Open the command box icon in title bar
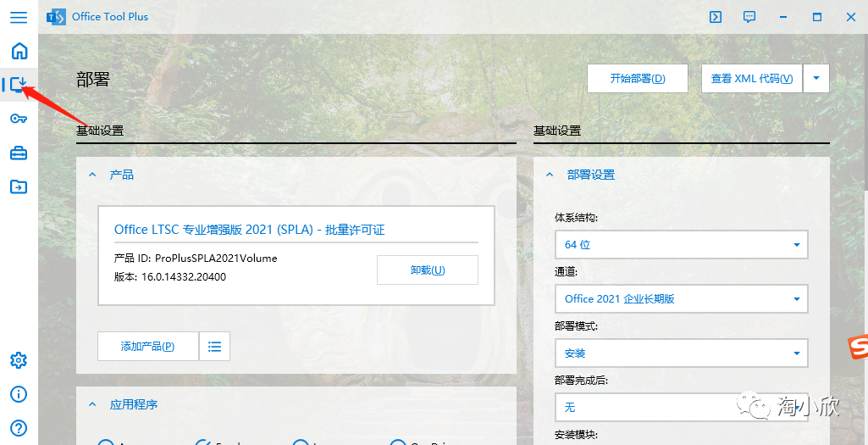Viewport: 868px width, 445px height. tap(716, 17)
